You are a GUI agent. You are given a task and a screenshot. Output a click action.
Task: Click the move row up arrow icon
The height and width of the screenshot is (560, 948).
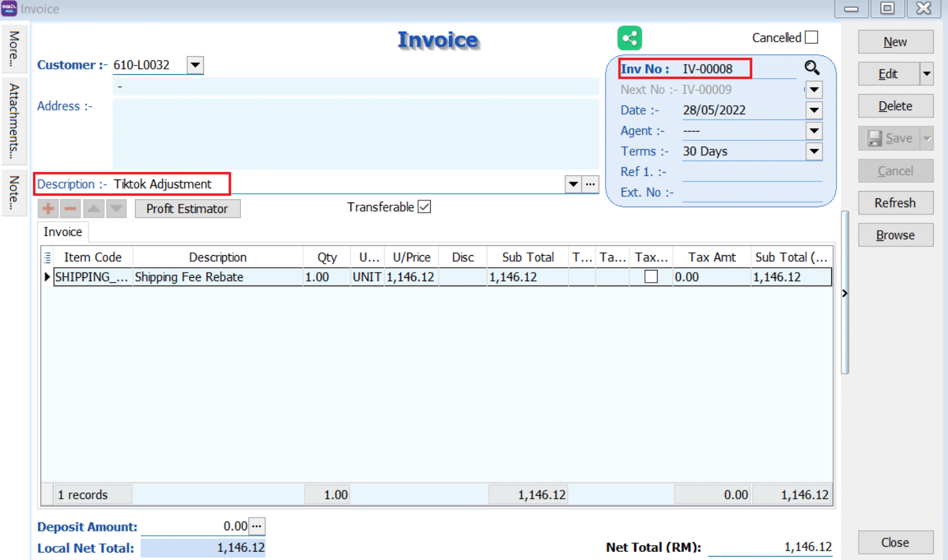point(94,208)
